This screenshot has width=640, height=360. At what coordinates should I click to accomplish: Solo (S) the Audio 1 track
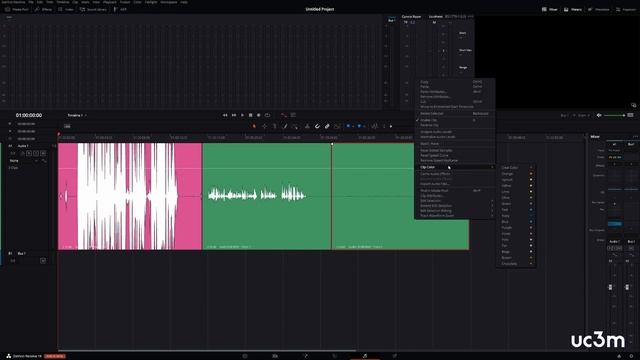[x=36, y=153]
